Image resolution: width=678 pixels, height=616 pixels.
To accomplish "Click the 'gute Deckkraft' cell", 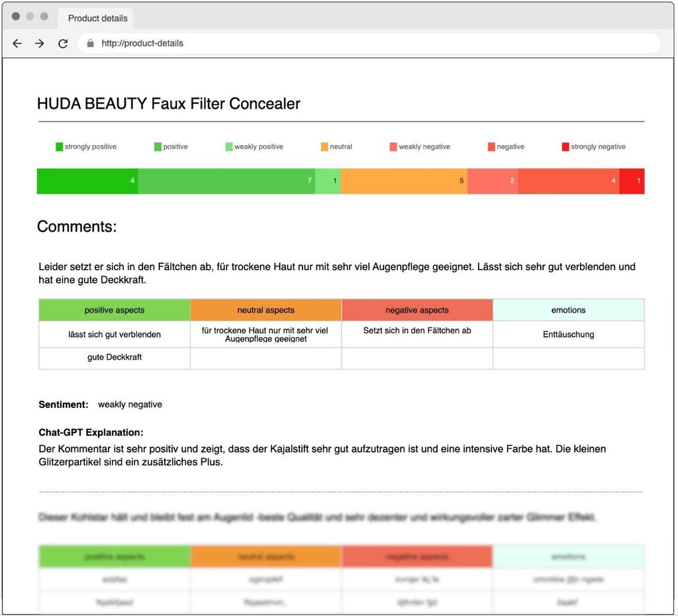I will pos(115,358).
